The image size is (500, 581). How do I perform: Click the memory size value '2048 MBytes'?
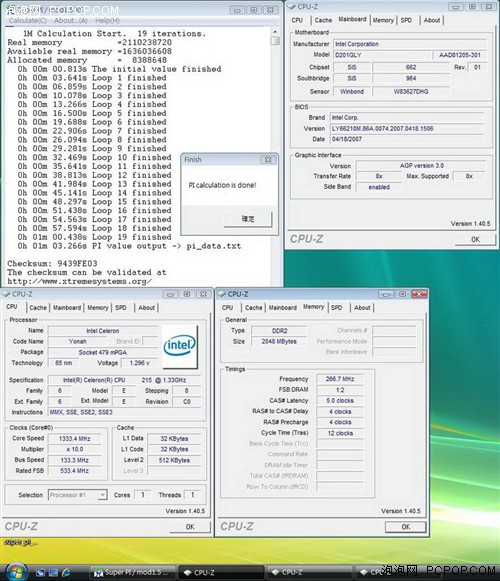(279, 341)
